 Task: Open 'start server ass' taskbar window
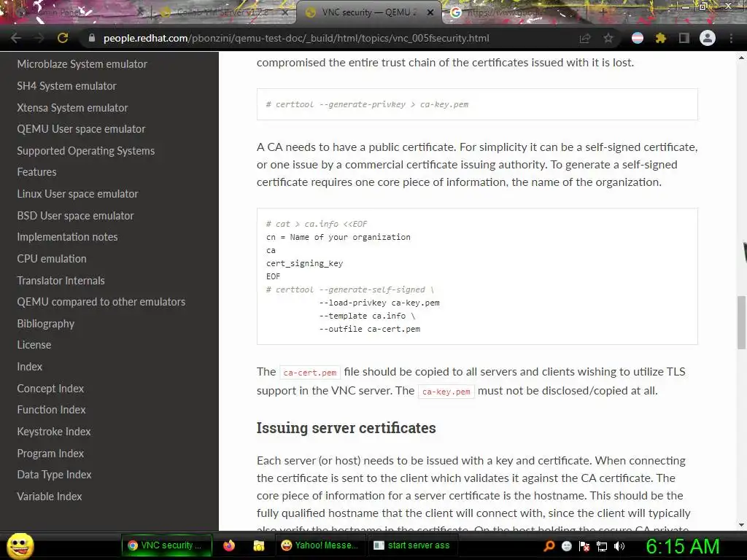pos(412,545)
